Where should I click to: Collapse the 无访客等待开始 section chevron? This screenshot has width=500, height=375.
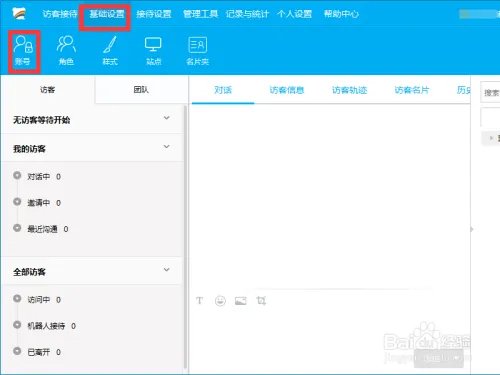point(167,118)
